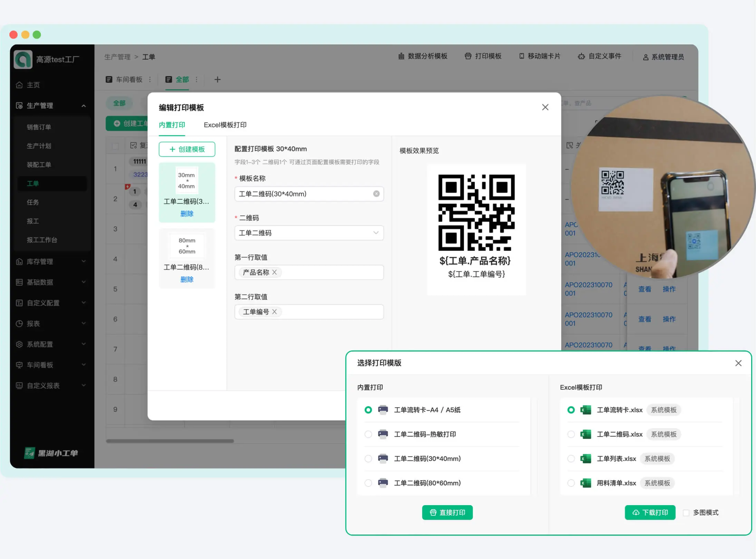756x559 pixels.
Task: Click the 黑湖小工单 logo at bottom left
Action: 51,453
